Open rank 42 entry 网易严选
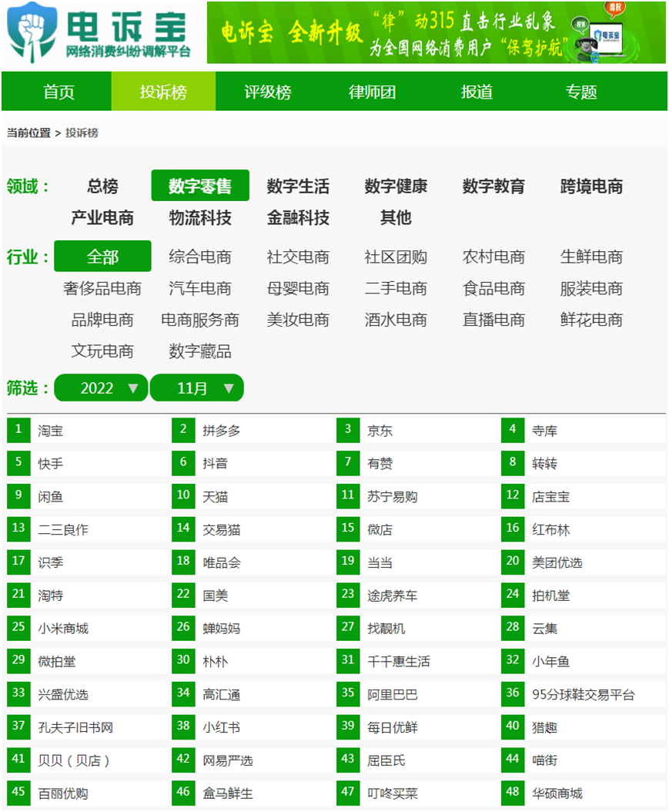Screen dimensions: 669x812 228,760
